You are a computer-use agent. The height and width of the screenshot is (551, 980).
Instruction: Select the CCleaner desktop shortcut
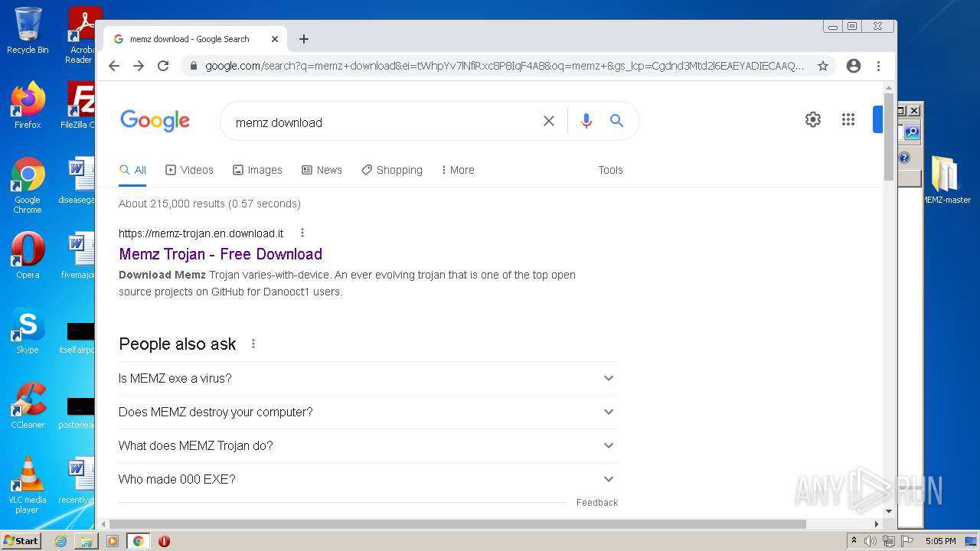(28, 406)
